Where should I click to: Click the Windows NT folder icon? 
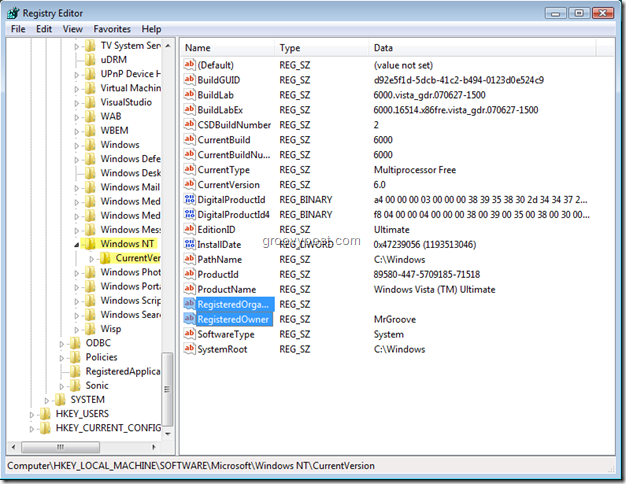(90, 244)
